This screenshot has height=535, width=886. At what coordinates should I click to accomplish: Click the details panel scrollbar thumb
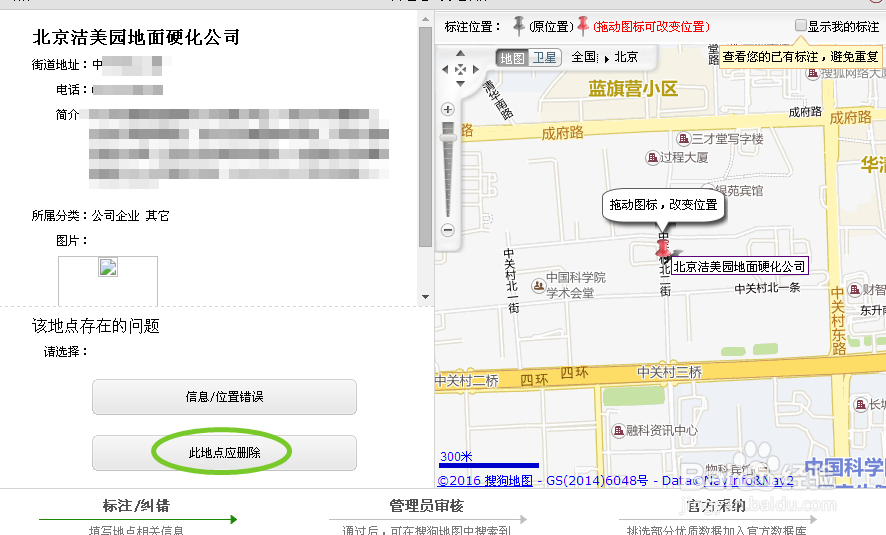pos(425,137)
